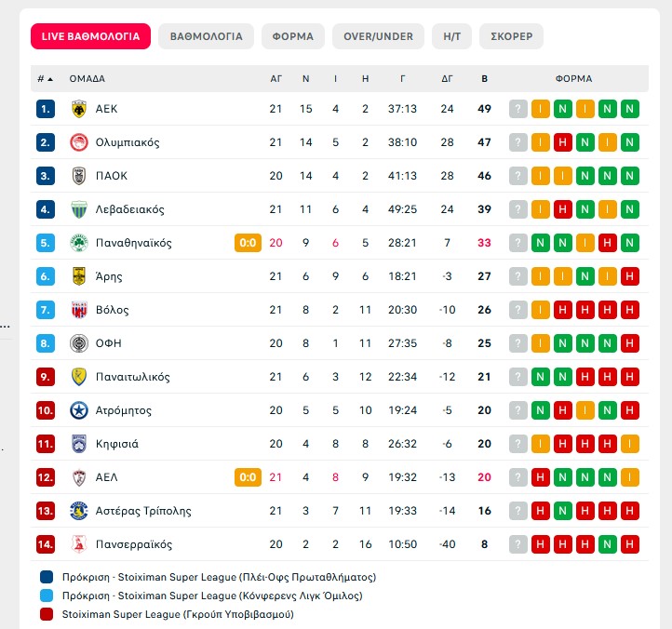672x629 pixels.
Task: Click the Πανσερραϊκός team crest icon
Action: tap(79, 544)
